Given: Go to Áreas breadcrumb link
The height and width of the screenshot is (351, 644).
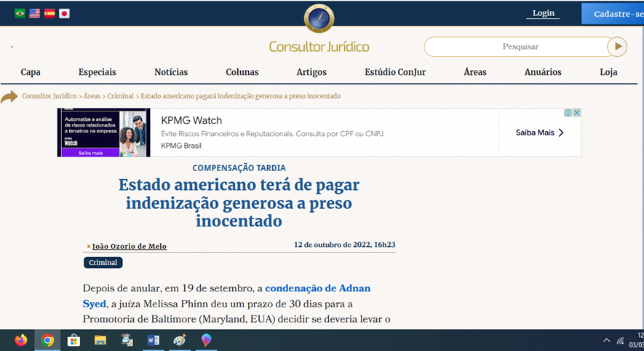Looking at the screenshot, I should coord(92,96).
